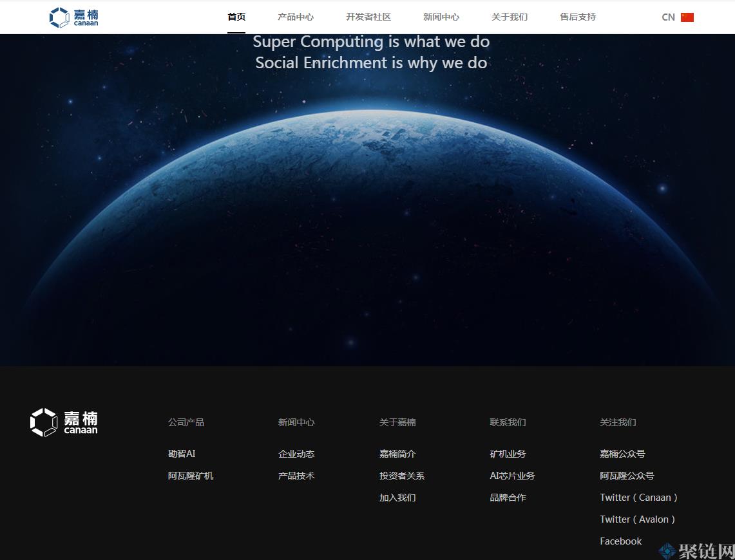Click the Canaan logo in the header
The height and width of the screenshot is (560, 735).
pos(73,17)
